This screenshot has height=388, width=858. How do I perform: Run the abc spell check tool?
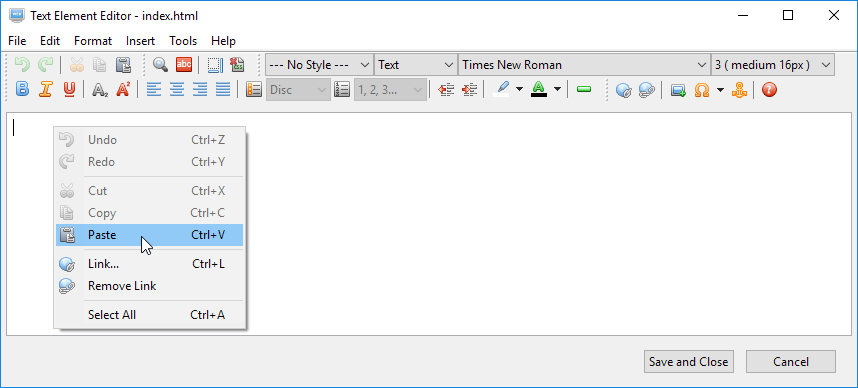(184, 65)
